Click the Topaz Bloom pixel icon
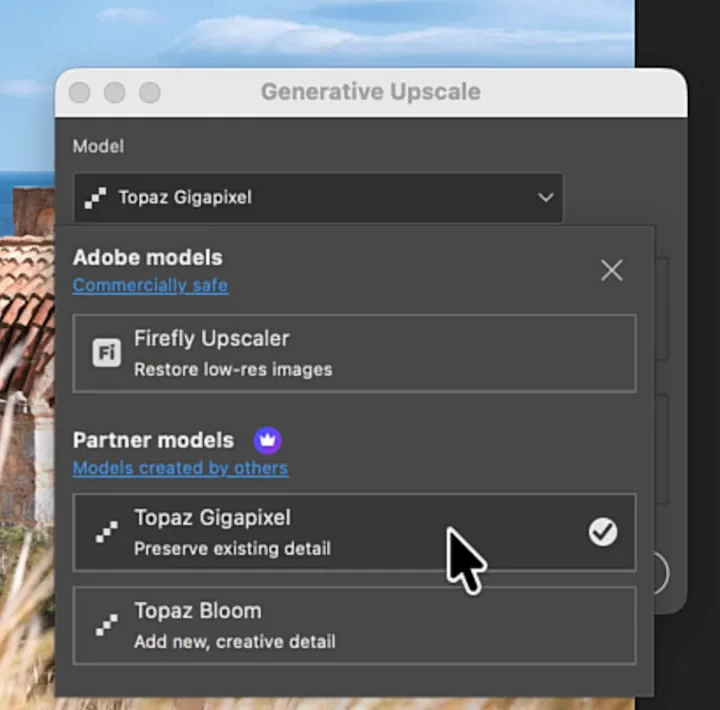The height and width of the screenshot is (710, 720). coord(107,625)
